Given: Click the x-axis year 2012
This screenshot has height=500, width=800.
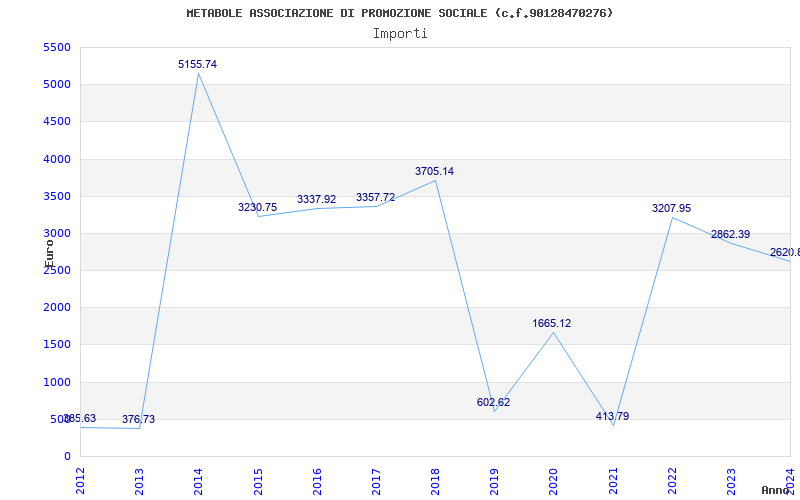Looking at the screenshot, I should (x=81, y=481).
